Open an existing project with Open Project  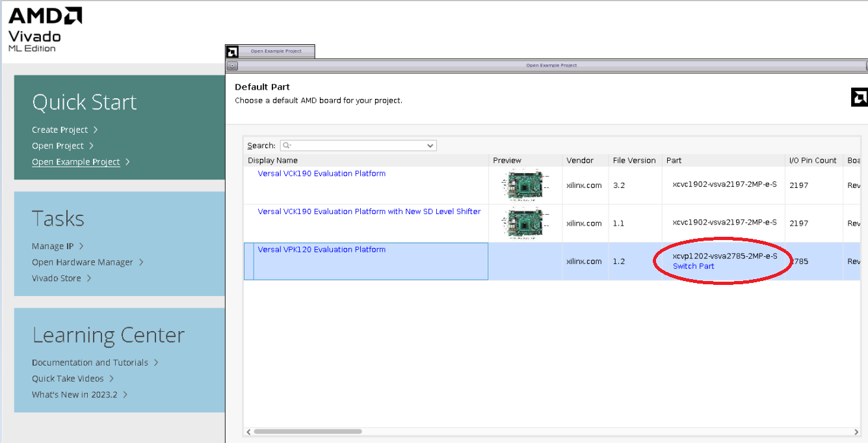coord(57,146)
